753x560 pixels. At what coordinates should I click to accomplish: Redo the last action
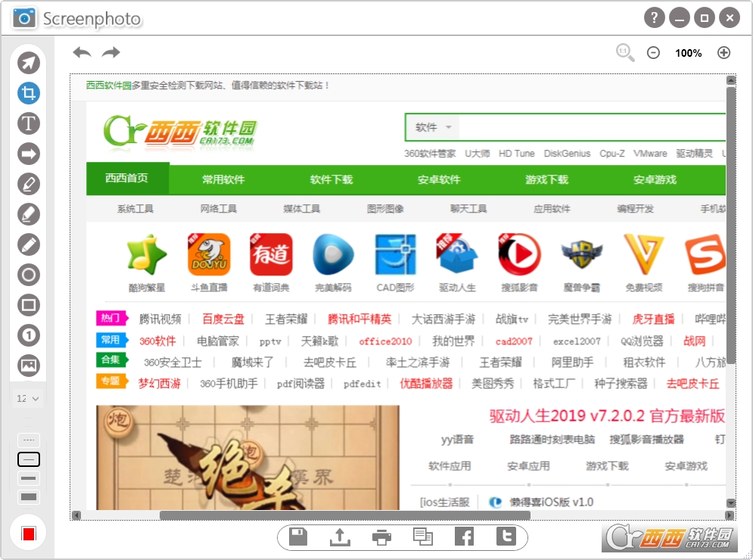click(111, 52)
